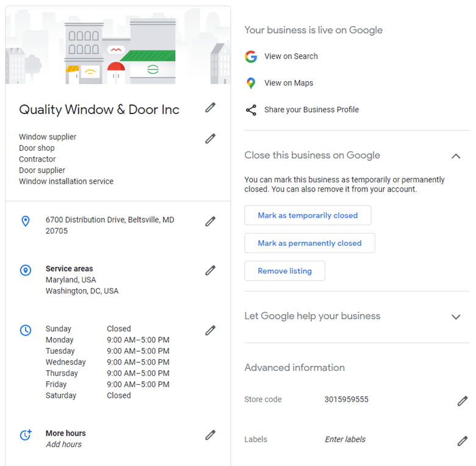Click the store code 3015959555
Viewport: 476px width, 466px height.
point(347,400)
